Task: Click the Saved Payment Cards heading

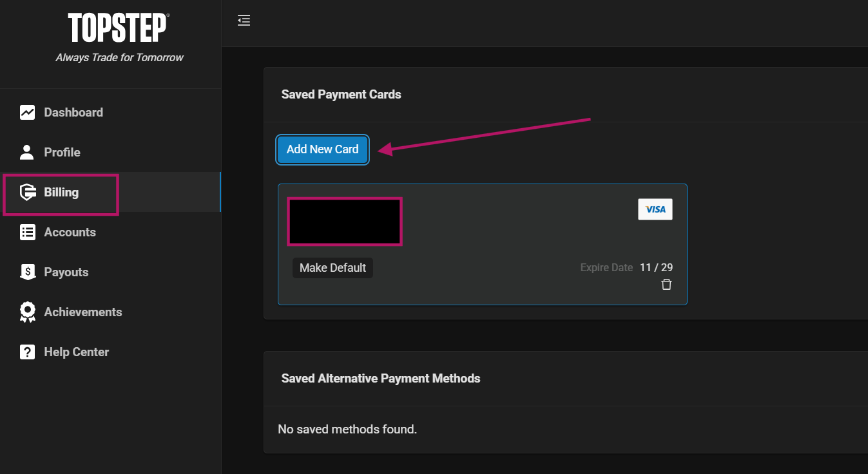Action: tap(341, 95)
